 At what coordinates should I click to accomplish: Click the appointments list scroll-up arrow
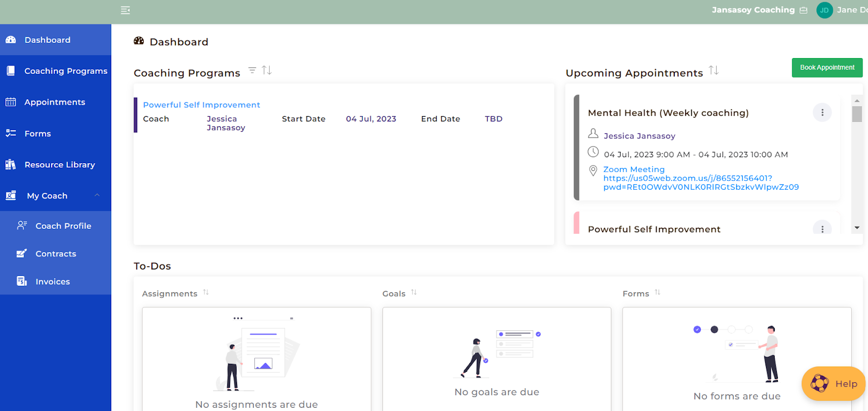[857, 100]
